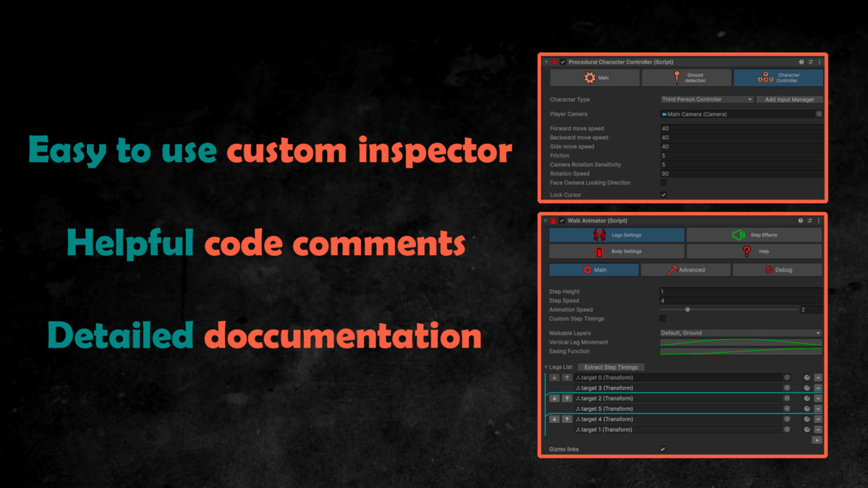Image resolution: width=868 pixels, height=488 pixels.
Task: Click the spiral icon on target 2 row
Action: click(807, 398)
